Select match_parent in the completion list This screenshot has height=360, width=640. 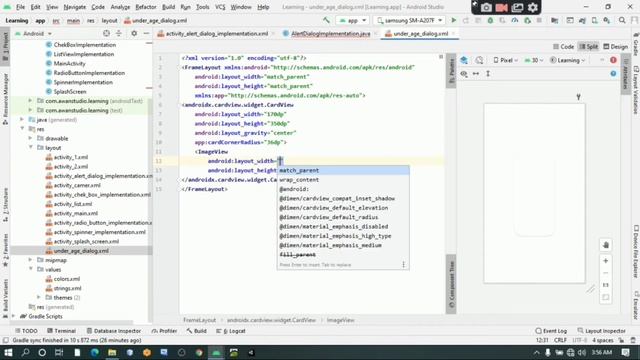(x=343, y=170)
